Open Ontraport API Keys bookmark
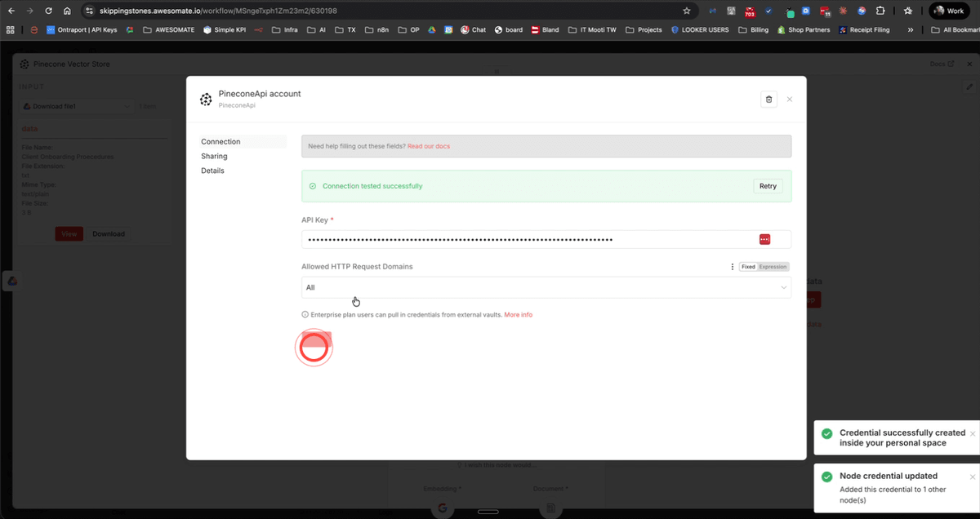Viewport: 980px width, 519px height. pyautogui.click(x=81, y=29)
